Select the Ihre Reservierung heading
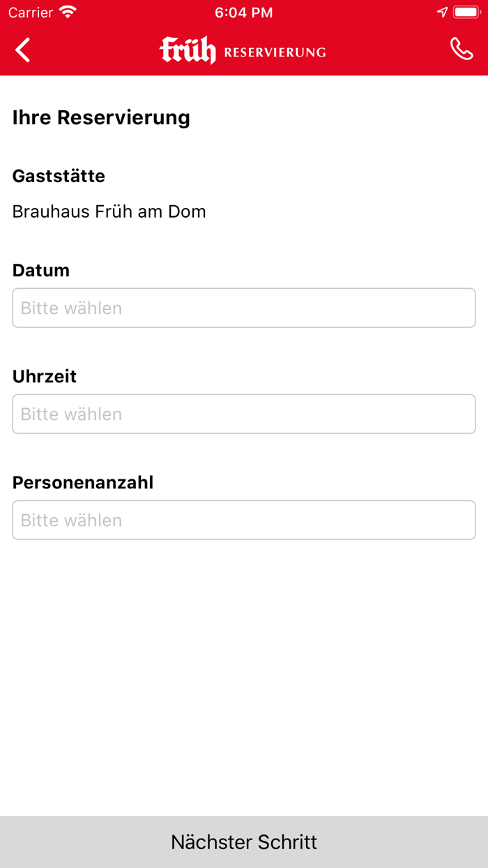The height and width of the screenshot is (868, 488). pos(100,117)
